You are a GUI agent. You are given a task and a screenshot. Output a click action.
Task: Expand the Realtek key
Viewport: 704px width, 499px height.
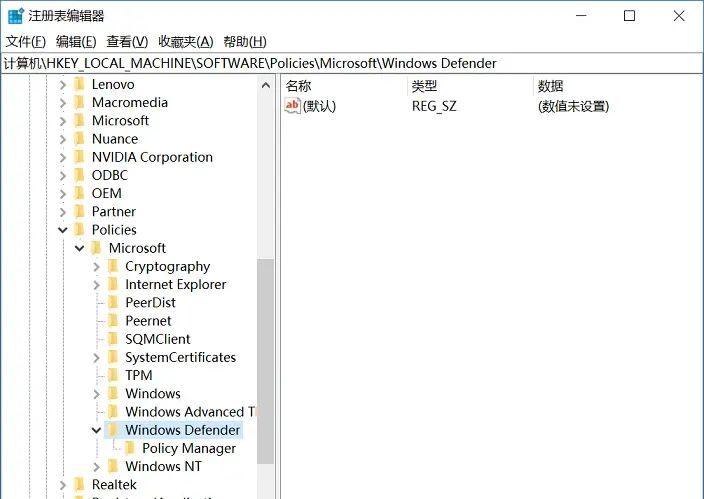click(x=63, y=485)
